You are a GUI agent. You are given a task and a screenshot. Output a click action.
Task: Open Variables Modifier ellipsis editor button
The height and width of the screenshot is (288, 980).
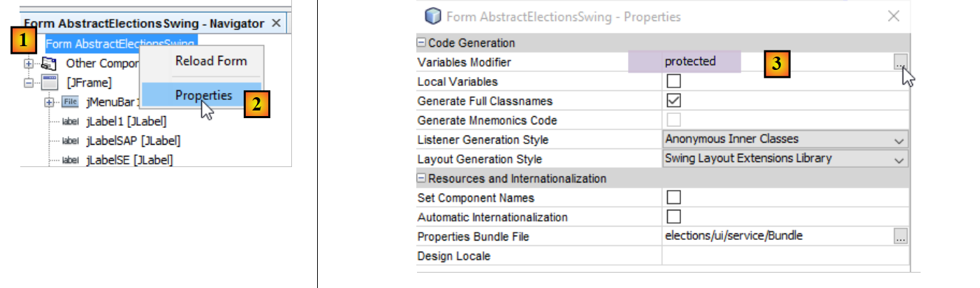tap(901, 62)
